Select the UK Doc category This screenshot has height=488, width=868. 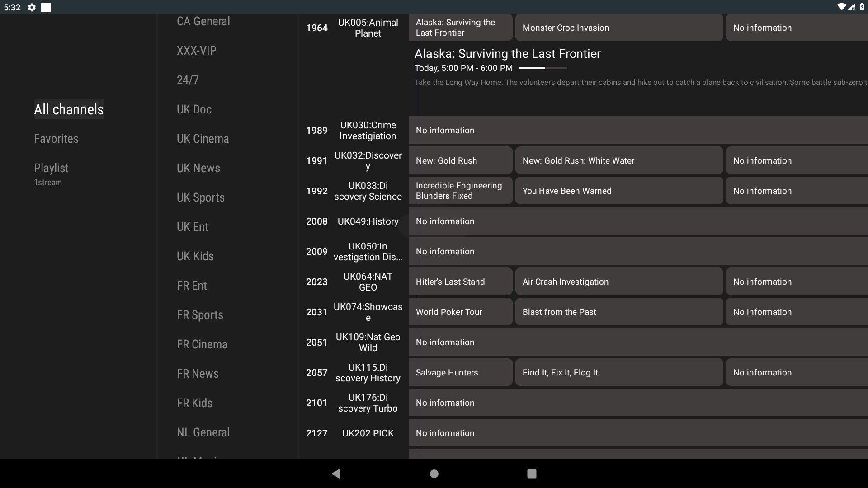pyautogui.click(x=194, y=109)
